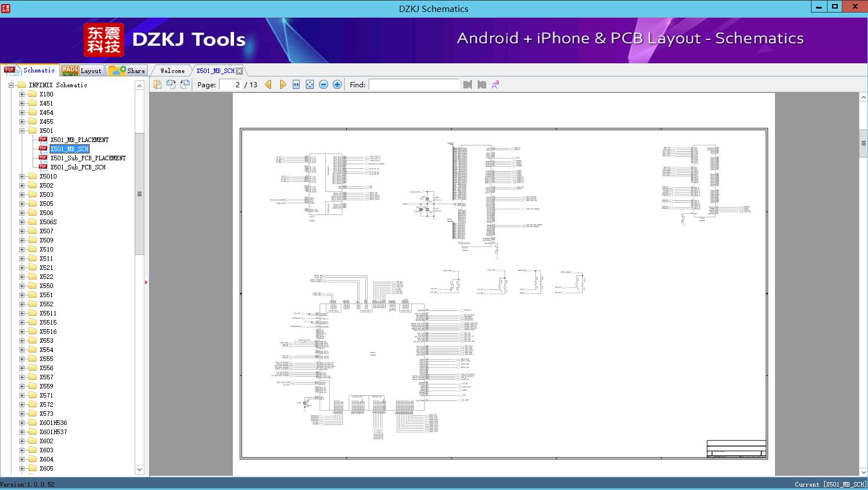Close the X501_MB_SCH tab
The height and width of the screenshot is (490, 868).
(x=240, y=71)
